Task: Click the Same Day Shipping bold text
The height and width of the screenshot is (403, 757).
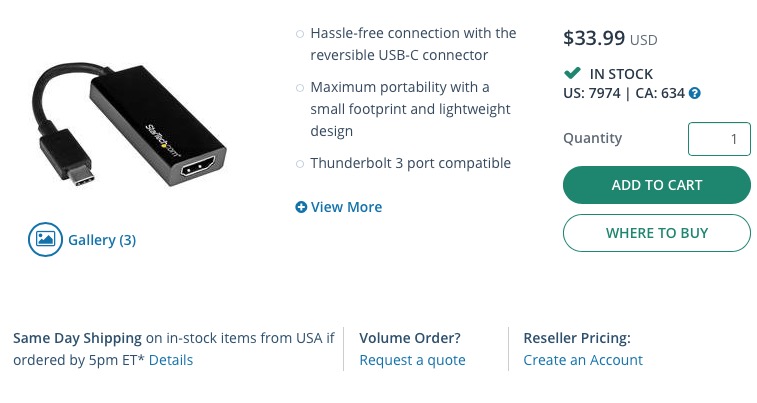Action: tap(77, 338)
